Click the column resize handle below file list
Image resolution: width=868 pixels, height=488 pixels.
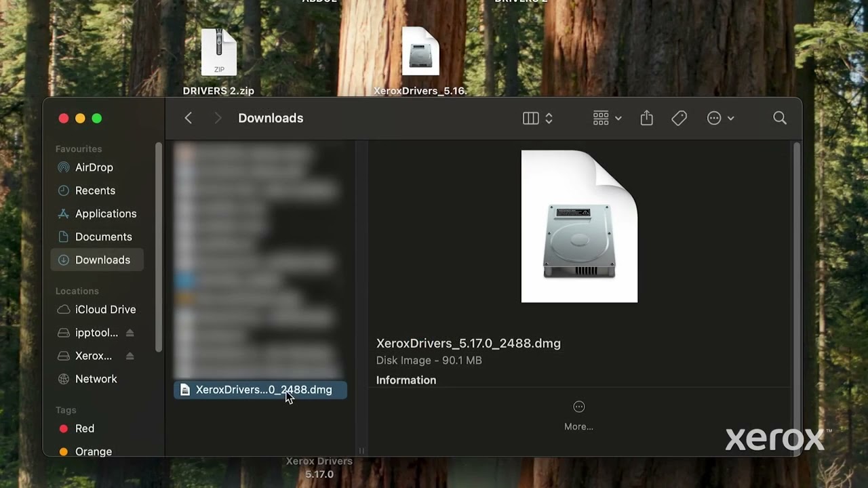[x=361, y=450]
